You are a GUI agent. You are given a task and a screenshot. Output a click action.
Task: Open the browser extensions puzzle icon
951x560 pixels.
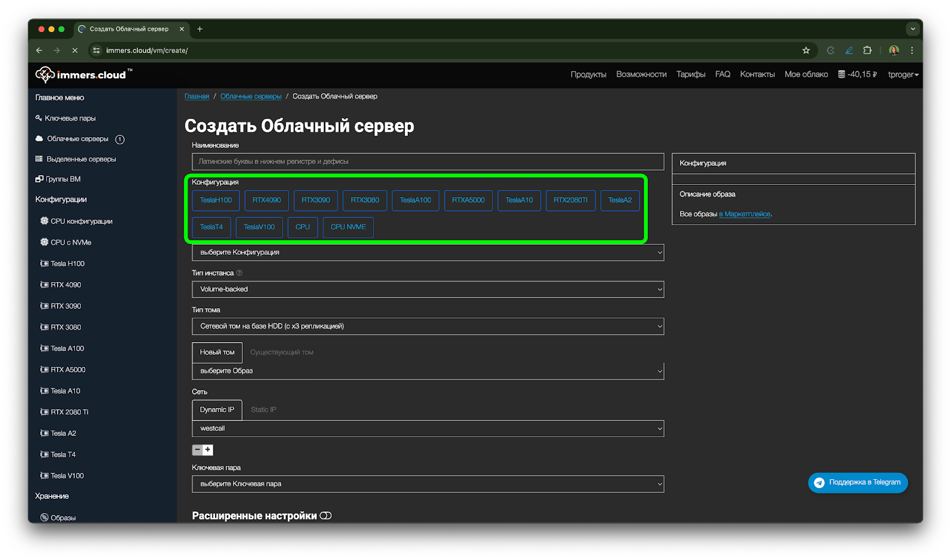[x=867, y=50]
